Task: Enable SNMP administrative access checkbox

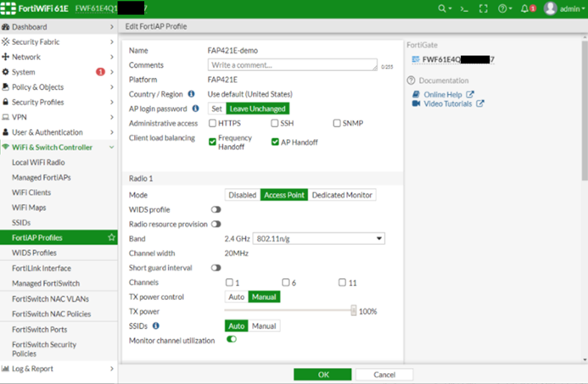Action: click(x=337, y=123)
